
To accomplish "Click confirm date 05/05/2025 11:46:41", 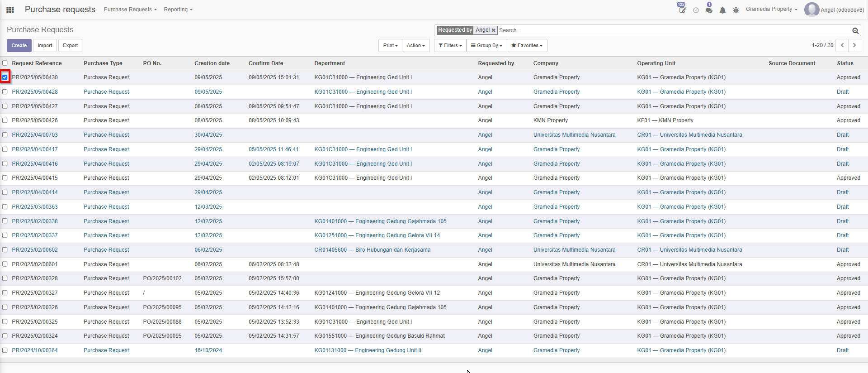I will (x=274, y=149).
